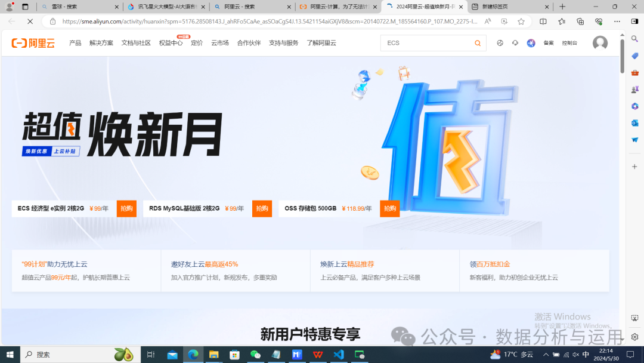Open the split screen icon in toolbar
The width and height of the screenshot is (644, 363).
coord(543,21)
